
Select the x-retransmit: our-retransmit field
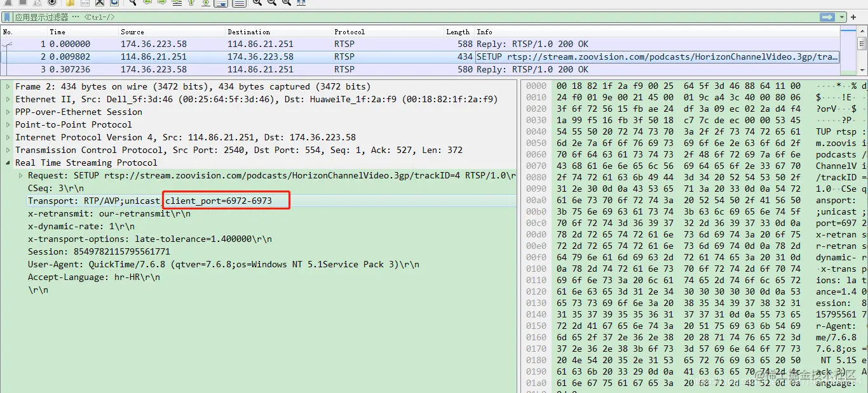[109, 214]
